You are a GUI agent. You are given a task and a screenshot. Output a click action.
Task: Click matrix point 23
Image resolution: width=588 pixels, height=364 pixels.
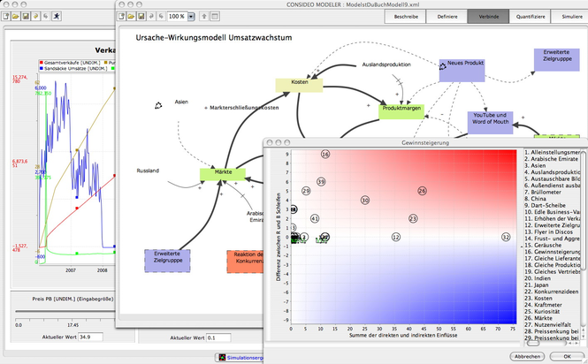click(x=413, y=218)
